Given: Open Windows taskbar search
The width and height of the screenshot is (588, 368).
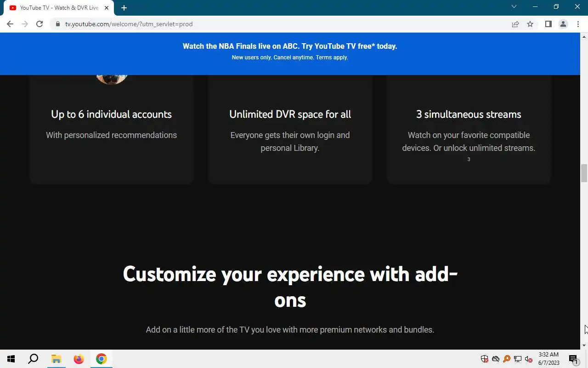Looking at the screenshot, I should [x=33, y=359].
